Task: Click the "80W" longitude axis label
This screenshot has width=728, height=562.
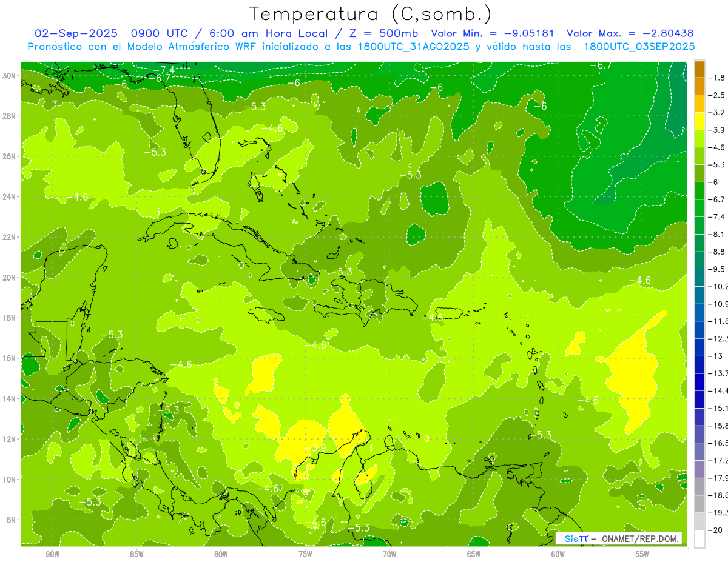Action: click(221, 555)
